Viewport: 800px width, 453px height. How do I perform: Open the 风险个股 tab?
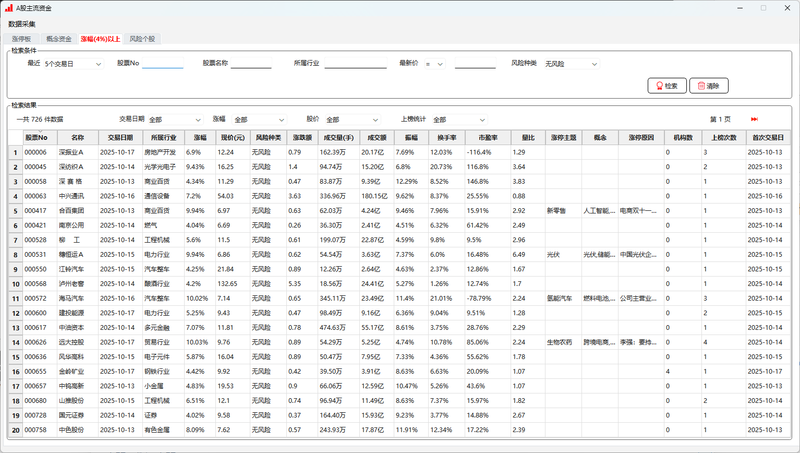click(x=143, y=39)
